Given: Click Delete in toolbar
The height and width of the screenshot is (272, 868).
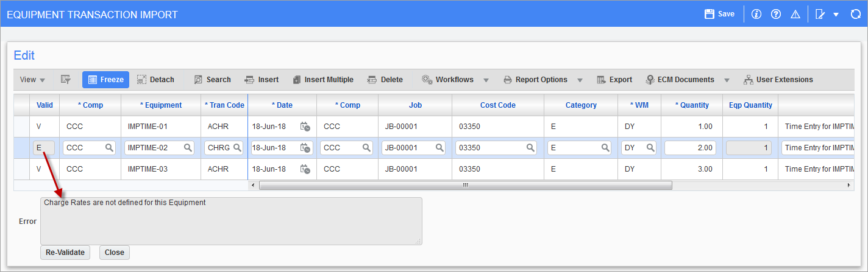Looking at the screenshot, I should coord(385,80).
